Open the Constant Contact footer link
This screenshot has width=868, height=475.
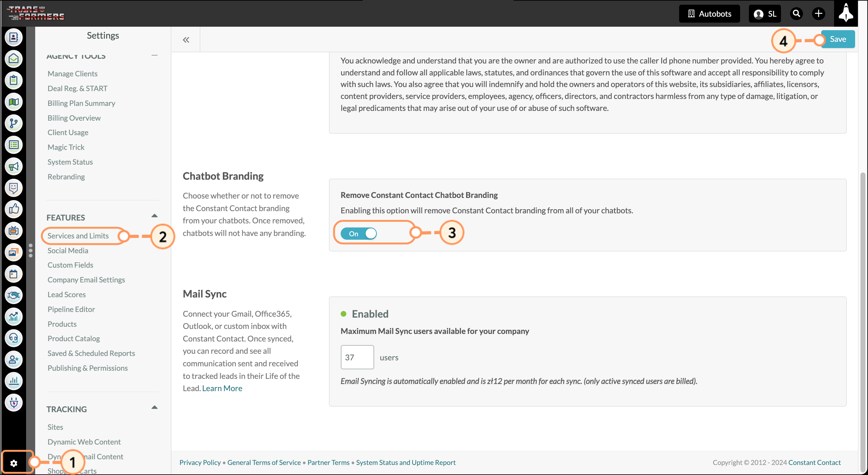(x=815, y=462)
